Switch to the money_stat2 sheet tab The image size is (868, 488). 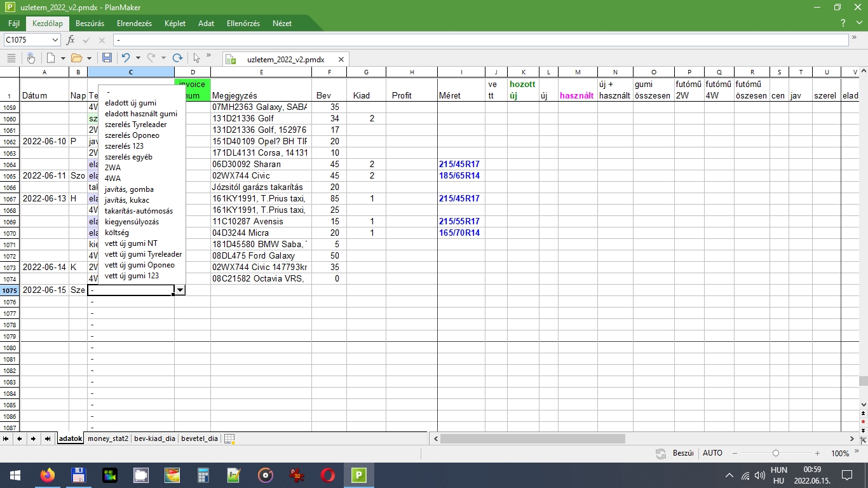click(x=108, y=438)
